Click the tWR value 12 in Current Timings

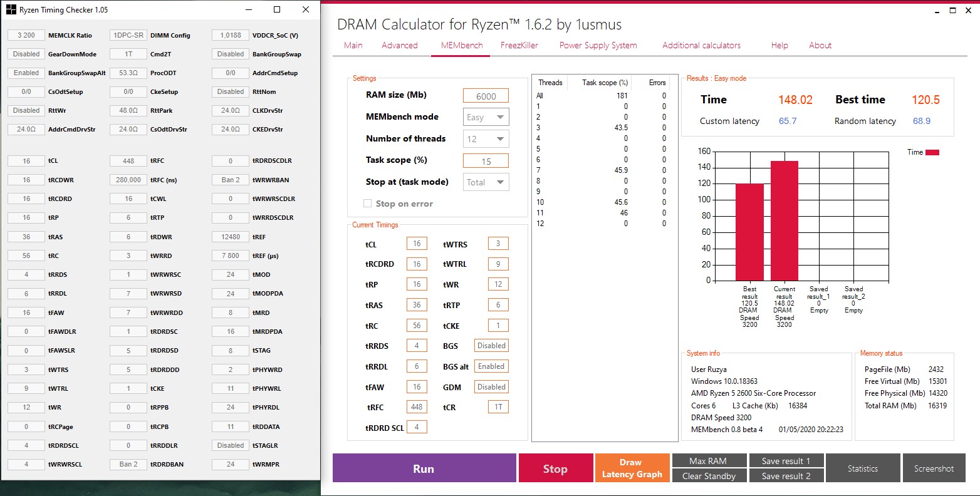pyautogui.click(x=498, y=284)
